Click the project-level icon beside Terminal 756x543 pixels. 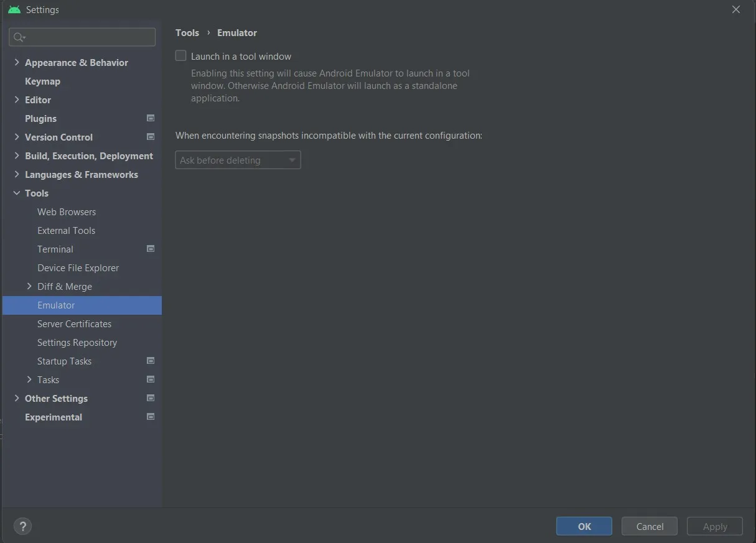click(x=151, y=249)
